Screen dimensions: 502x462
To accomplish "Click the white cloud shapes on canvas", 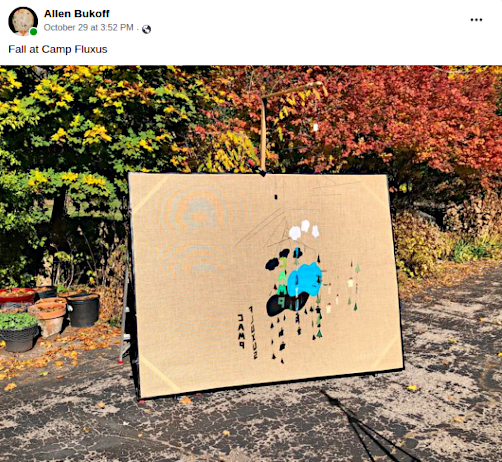I will [x=304, y=230].
